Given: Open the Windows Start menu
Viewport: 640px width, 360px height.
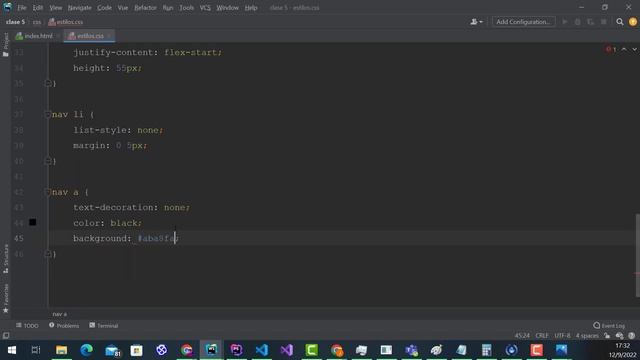Looking at the screenshot, I should coord(11,350).
